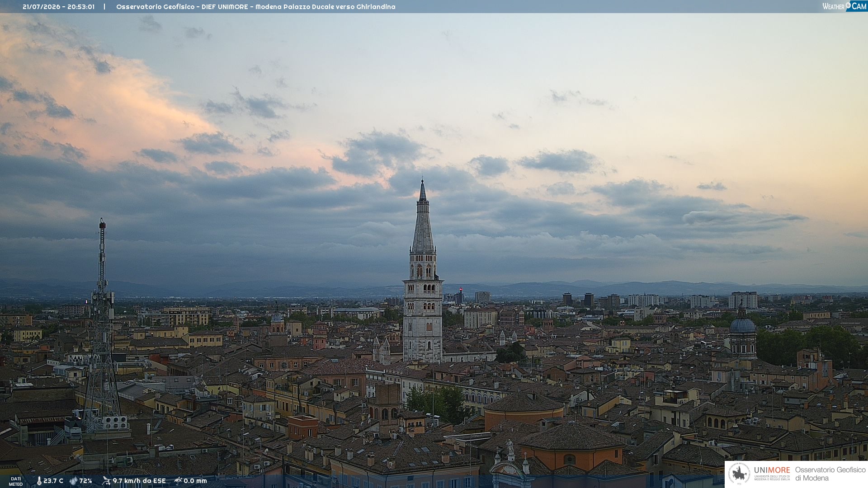This screenshot has width=868, height=488.
Task: Click the wind vane icon
Action: [106, 481]
